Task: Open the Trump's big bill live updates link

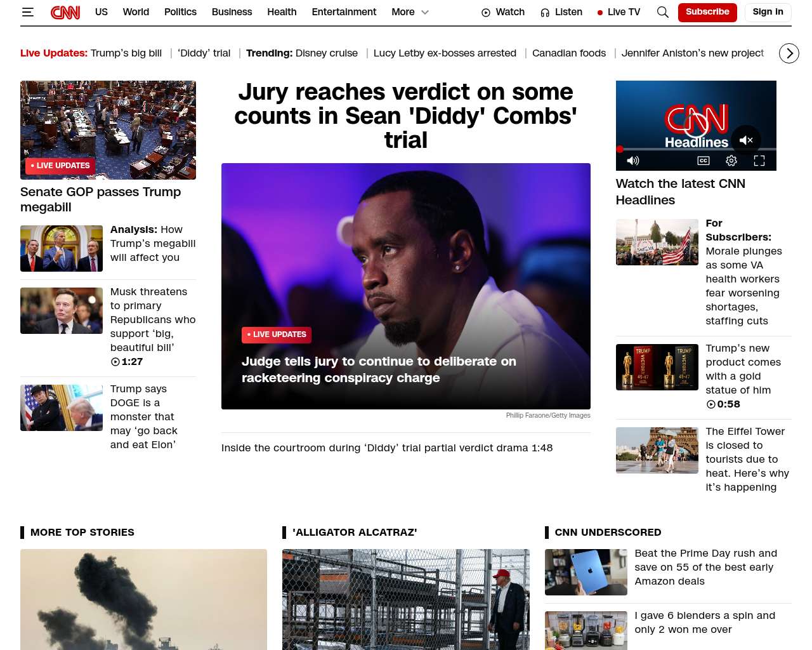Action: pyautogui.click(x=126, y=53)
